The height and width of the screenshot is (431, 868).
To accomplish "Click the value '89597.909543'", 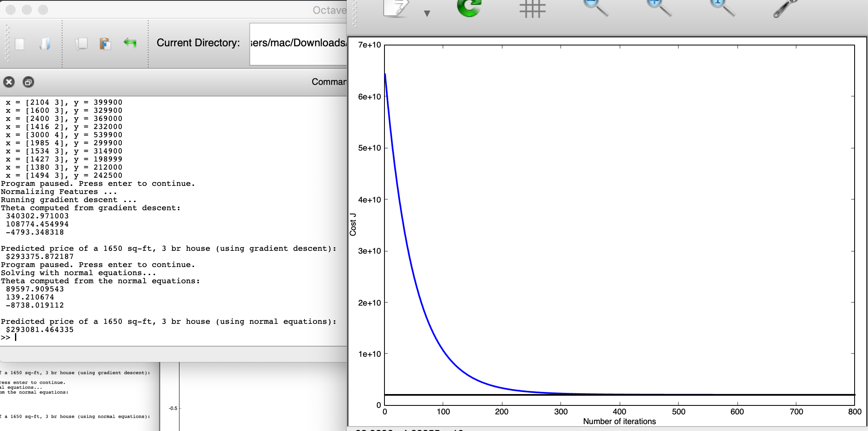I will [35, 289].
